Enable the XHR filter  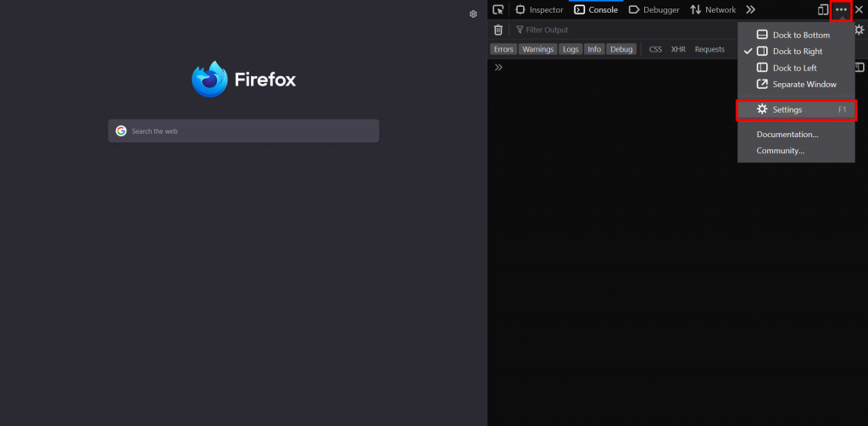[678, 49]
